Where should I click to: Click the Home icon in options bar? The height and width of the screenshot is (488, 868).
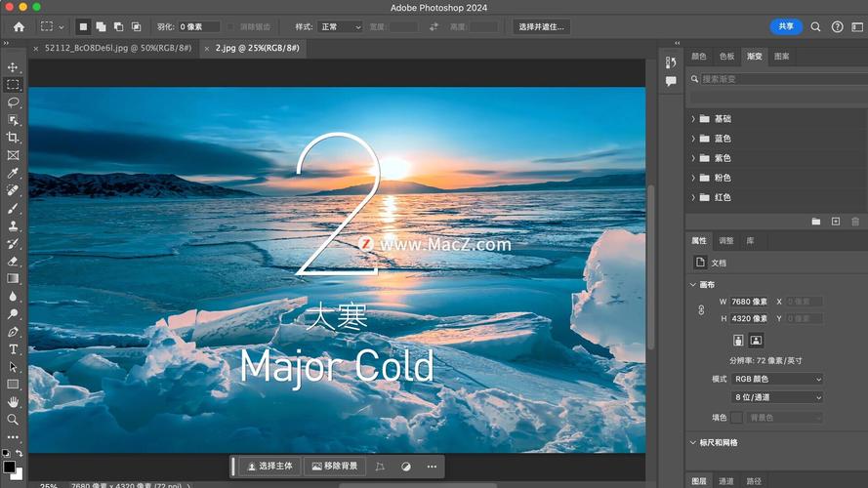(19, 27)
